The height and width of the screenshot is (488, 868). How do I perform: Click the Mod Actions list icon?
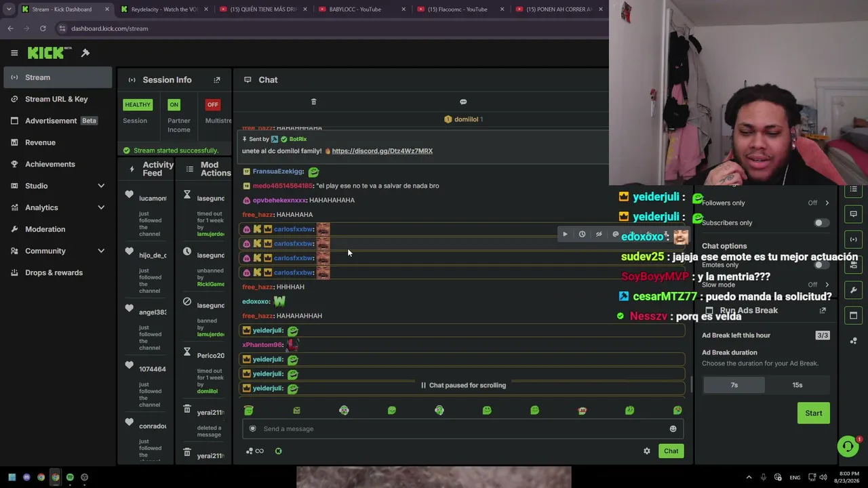click(x=190, y=169)
